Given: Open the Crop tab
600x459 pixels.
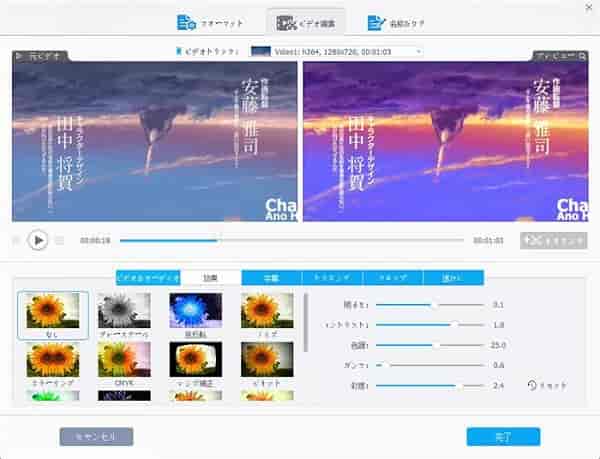Looking at the screenshot, I should (x=393, y=278).
